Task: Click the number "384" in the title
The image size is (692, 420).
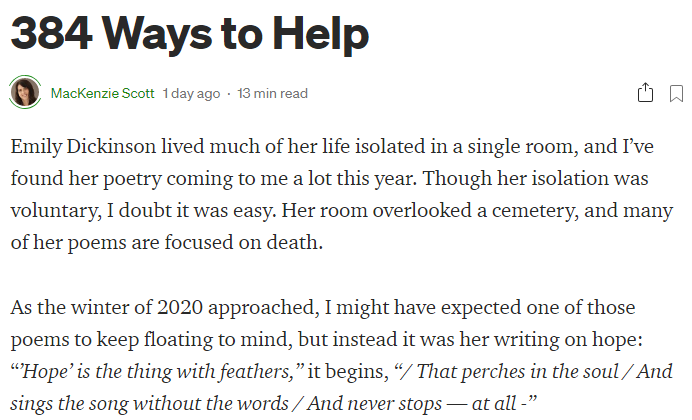Action: [x=52, y=33]
